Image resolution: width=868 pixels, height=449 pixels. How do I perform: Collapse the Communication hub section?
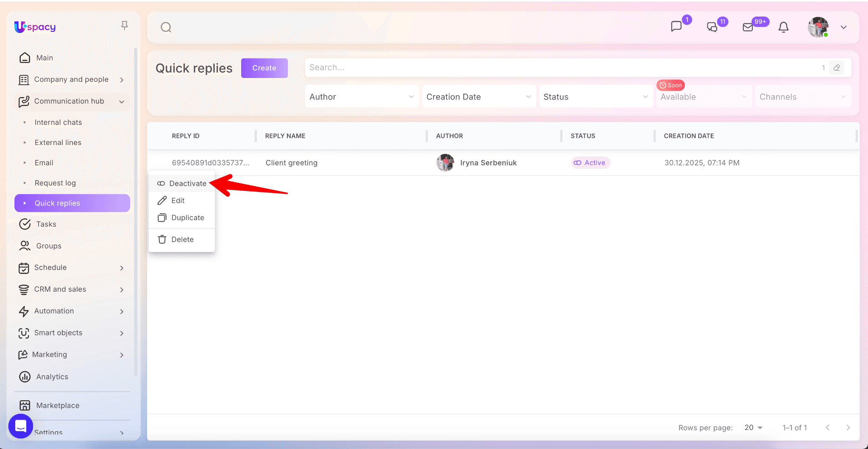(x=122, y=101)
